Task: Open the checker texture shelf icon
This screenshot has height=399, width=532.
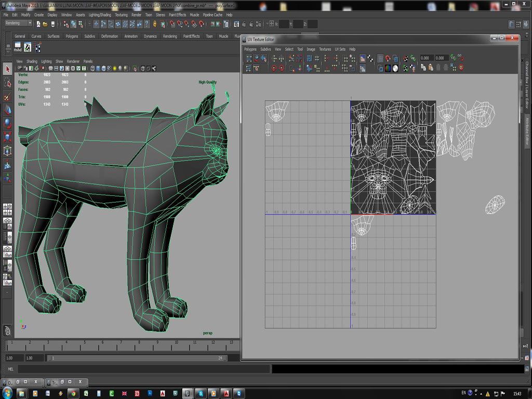Action: (28, 47)
